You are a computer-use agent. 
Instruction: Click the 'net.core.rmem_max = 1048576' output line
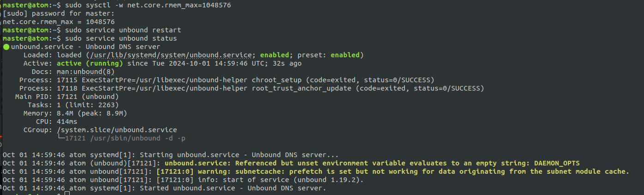[59, 22]
